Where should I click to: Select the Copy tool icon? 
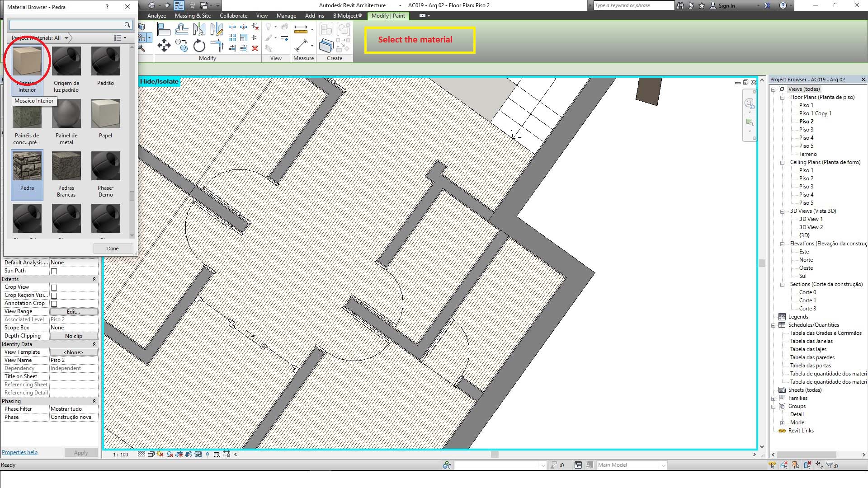(x=182, y=45)
